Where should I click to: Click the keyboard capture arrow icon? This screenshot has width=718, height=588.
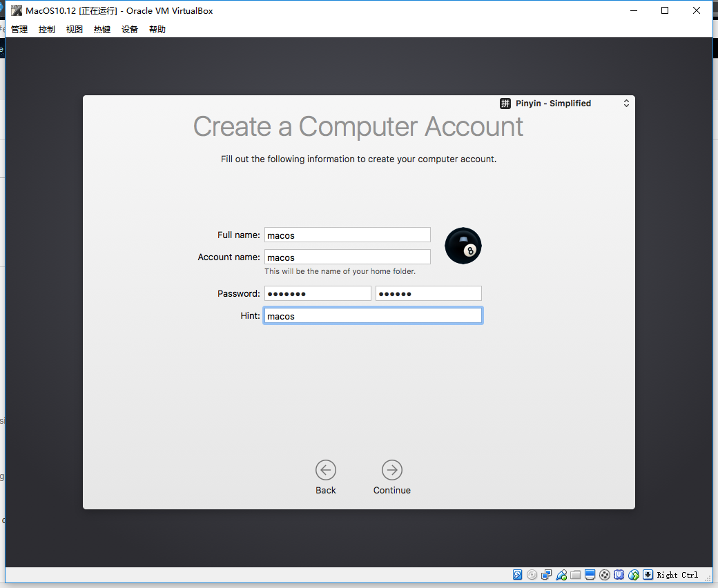(648, 575)
